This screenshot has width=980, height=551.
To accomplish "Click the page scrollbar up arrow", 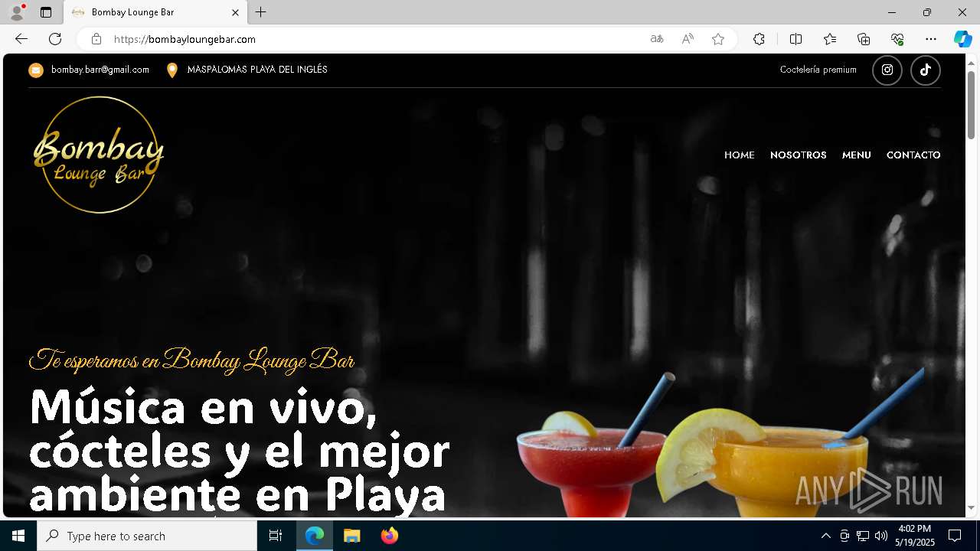I will point(972,62).
